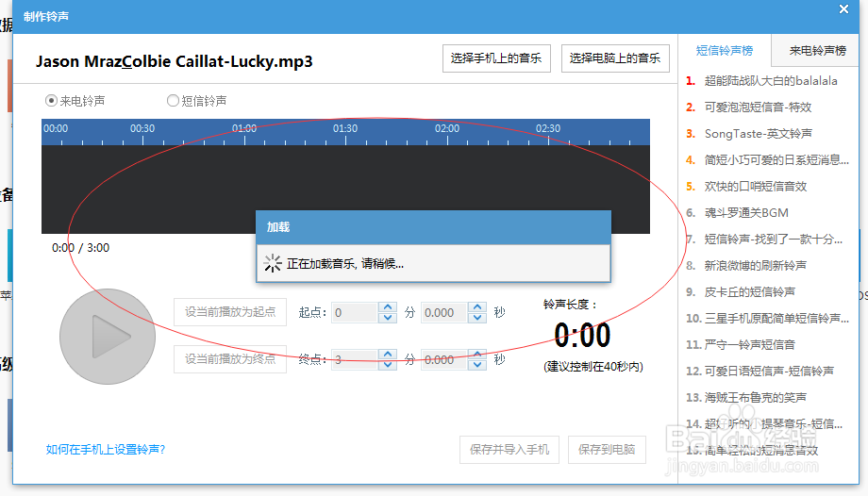Image resolution: width=868 pixels, height=496 pixels.
Task: Click 选择电脑上的音乐 button
Action: 615,58
